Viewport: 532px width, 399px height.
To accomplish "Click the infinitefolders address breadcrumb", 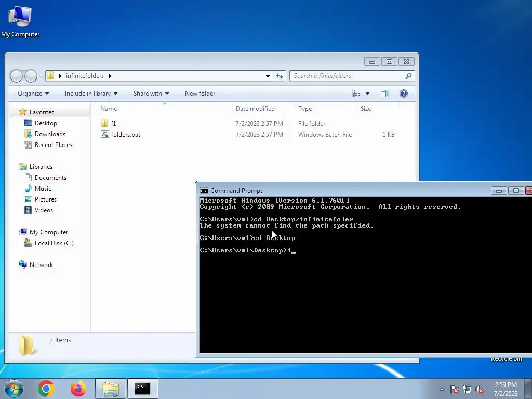I will [x=85, y=76].
